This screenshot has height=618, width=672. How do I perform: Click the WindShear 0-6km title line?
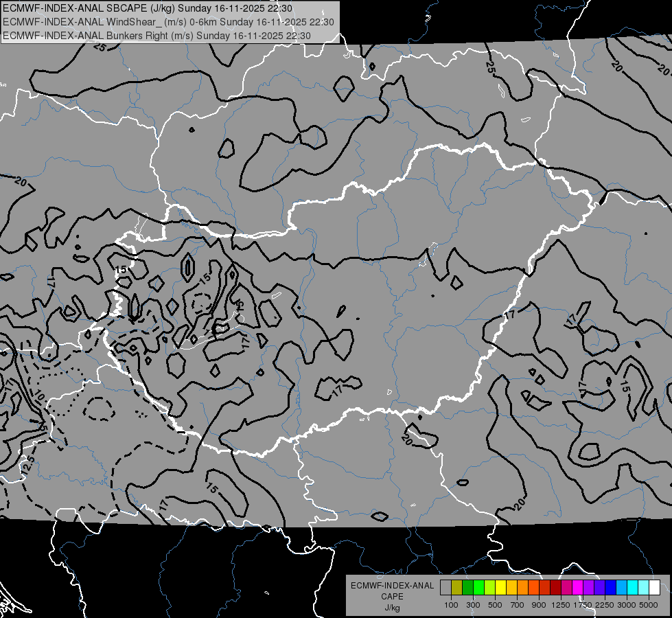point(168,22)
